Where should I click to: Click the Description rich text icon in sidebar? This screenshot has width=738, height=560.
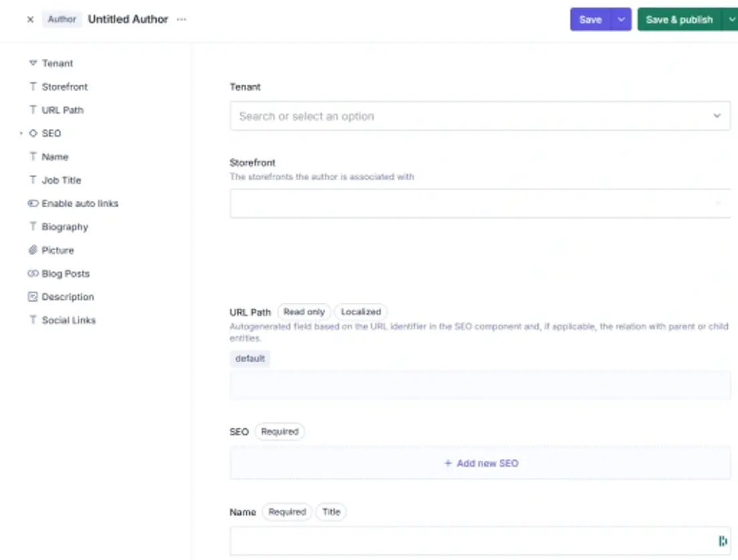point(33,297)
